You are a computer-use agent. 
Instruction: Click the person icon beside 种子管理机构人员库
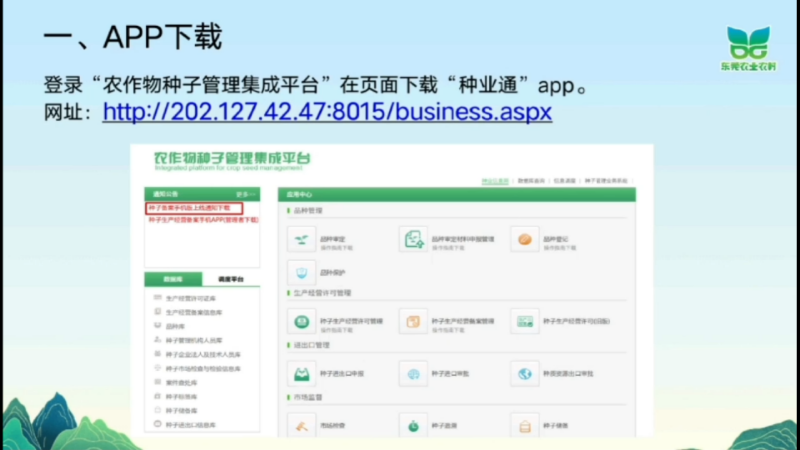158,339
